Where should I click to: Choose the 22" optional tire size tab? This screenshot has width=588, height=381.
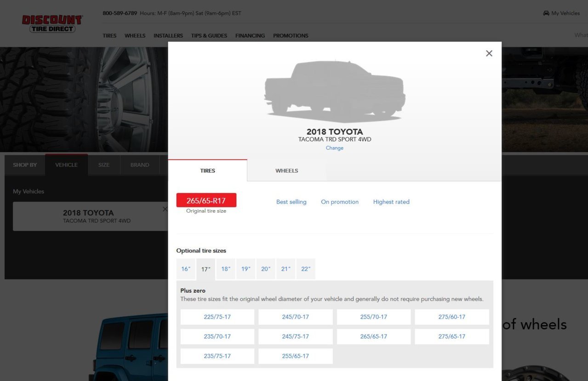(306, 269)
